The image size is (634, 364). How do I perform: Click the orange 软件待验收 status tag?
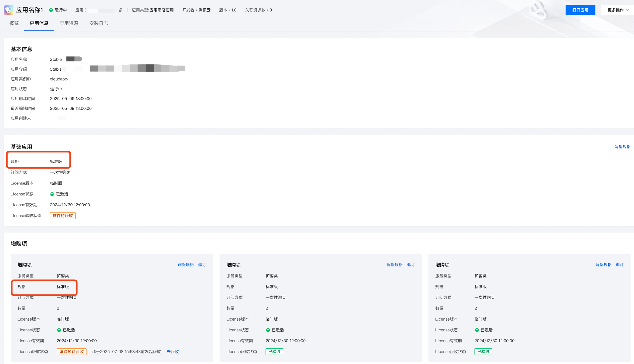coord(63,216)
